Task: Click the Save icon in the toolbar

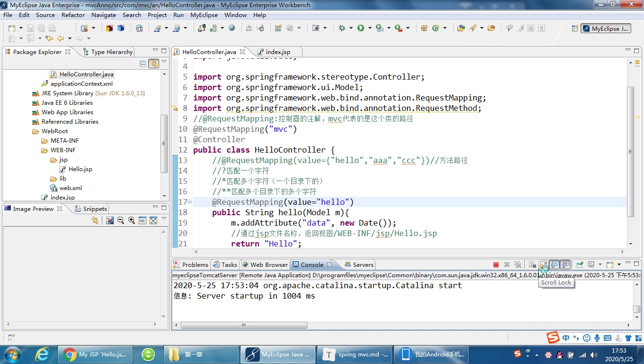Action: (x=31, y=27)
